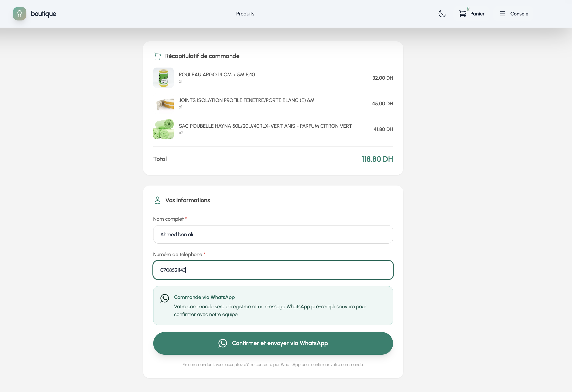Click the x2 quantity under SAC POUBELLE

[181, 133]
